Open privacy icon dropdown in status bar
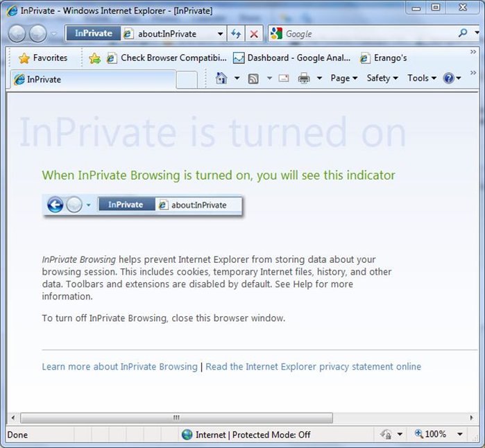 pos(400,434)
